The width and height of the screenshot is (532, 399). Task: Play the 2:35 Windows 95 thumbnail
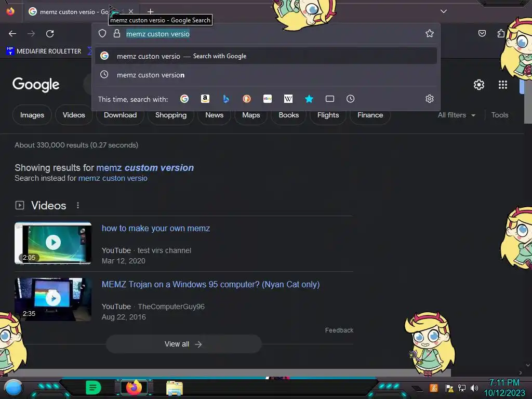click(x=53, y=299)
